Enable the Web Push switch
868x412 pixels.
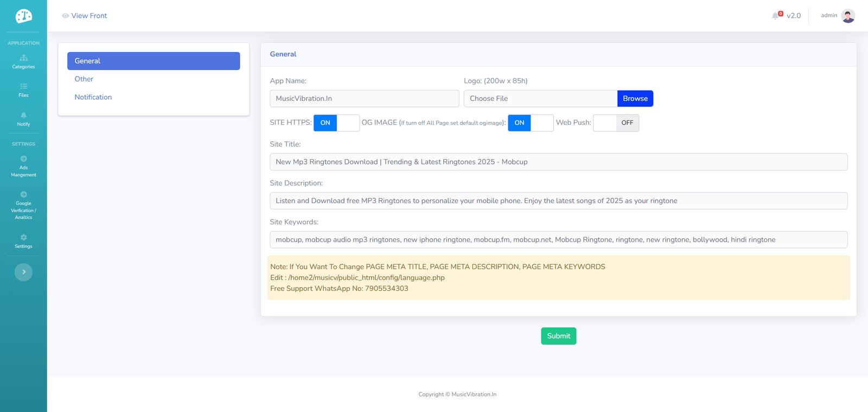pos(616,123)
